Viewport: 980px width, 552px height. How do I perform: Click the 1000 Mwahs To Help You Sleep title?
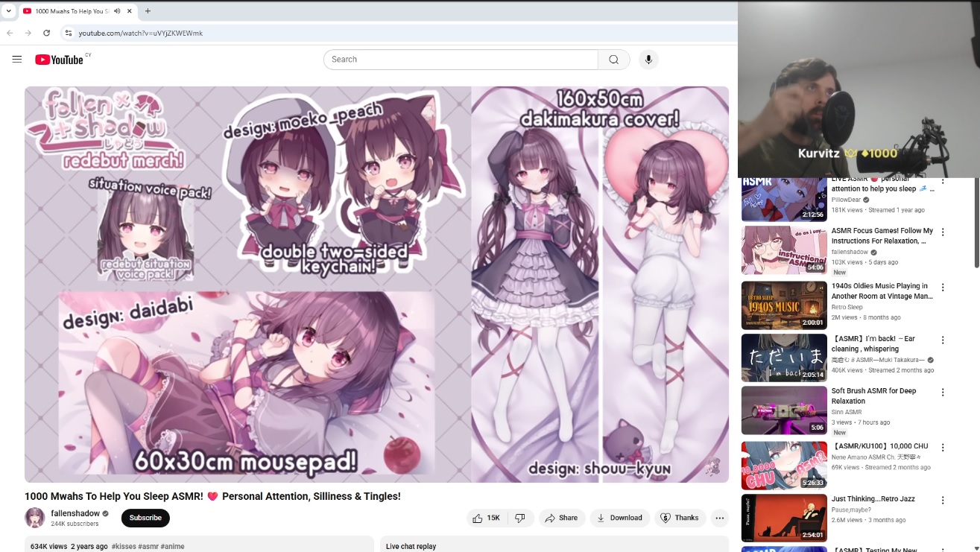(212, 496)
